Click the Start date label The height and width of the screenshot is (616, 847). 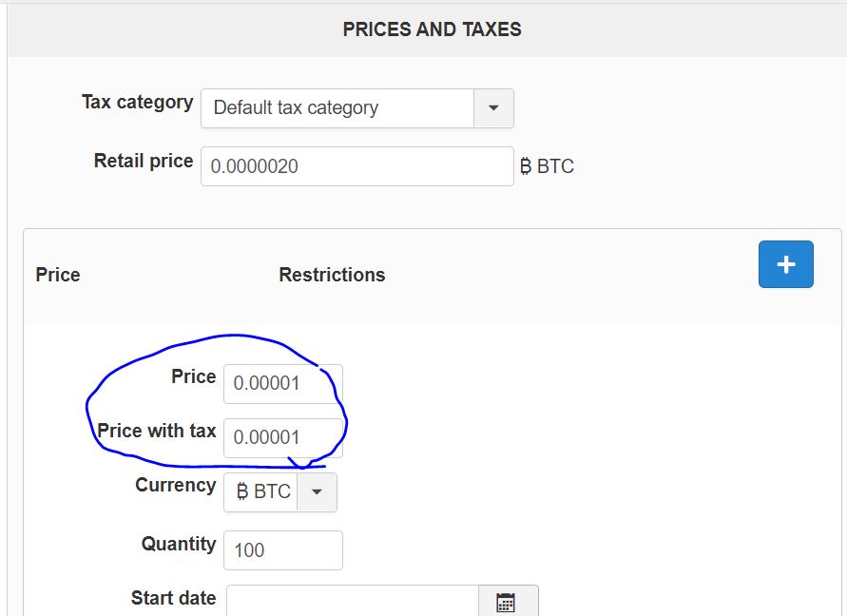[173, 598]
